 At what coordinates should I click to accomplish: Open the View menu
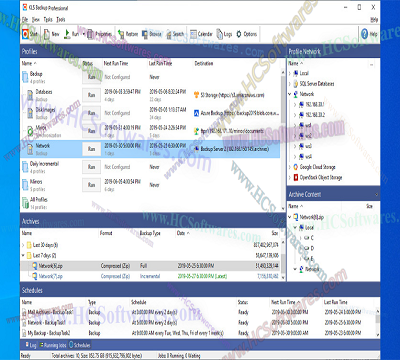[36, 19]
